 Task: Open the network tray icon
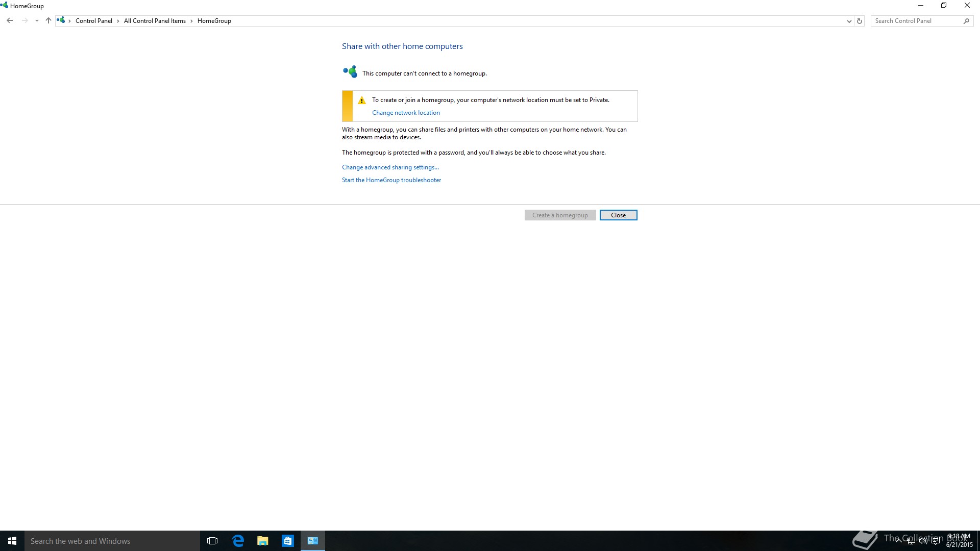(911, 541)
